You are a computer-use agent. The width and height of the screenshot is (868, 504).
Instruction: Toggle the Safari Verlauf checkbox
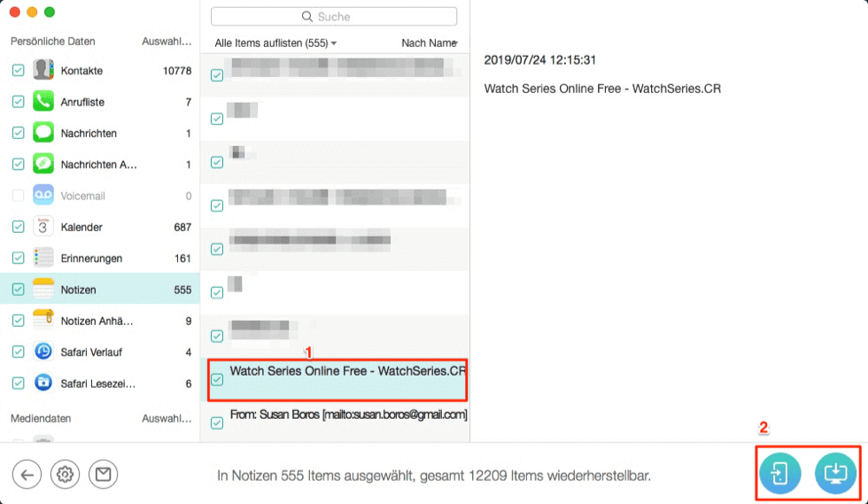[19, 352]
